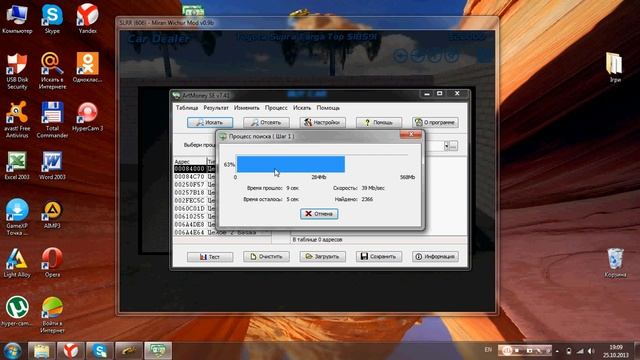
Task: Open Total Commander desktop icon
Action: [x=52, y=120]
